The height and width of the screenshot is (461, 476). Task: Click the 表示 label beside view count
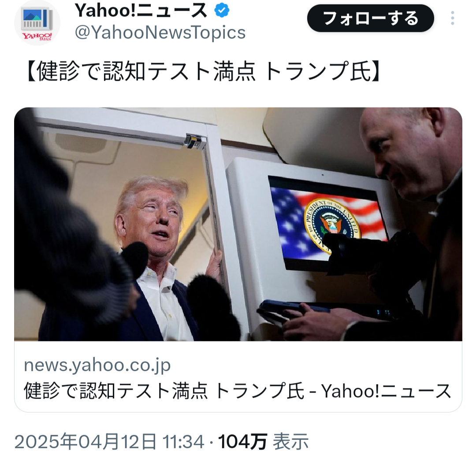[x=290, y=442]
